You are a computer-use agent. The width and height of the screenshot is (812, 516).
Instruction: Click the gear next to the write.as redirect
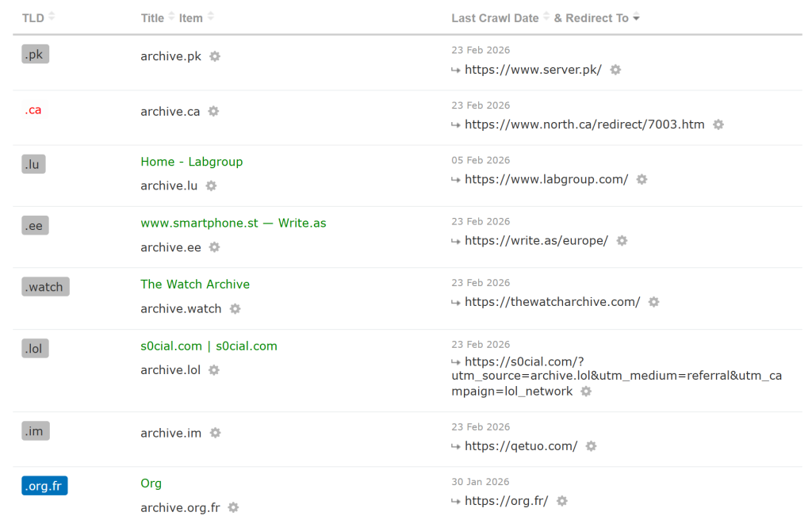622,240
